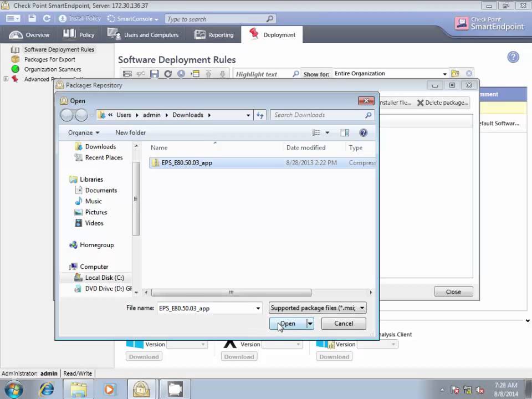Click the Forward navigation button in Open dialog

tap(81, 115)
